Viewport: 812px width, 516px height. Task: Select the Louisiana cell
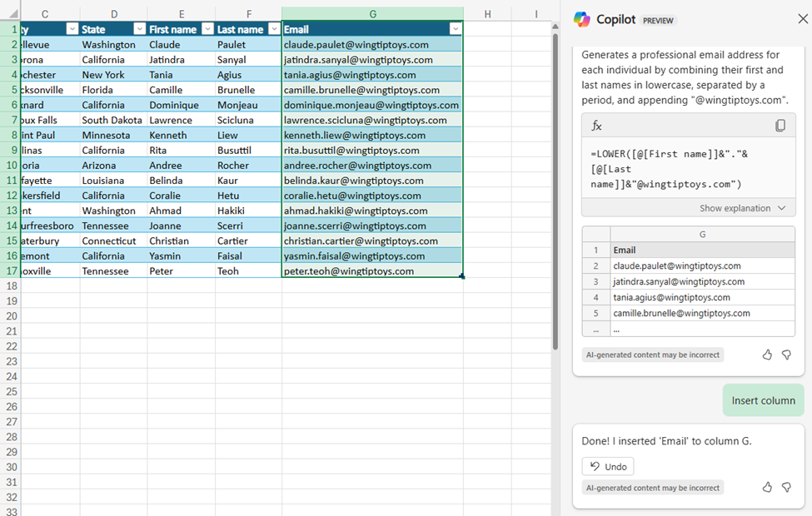pyautogui.click(x=113, y=180)
